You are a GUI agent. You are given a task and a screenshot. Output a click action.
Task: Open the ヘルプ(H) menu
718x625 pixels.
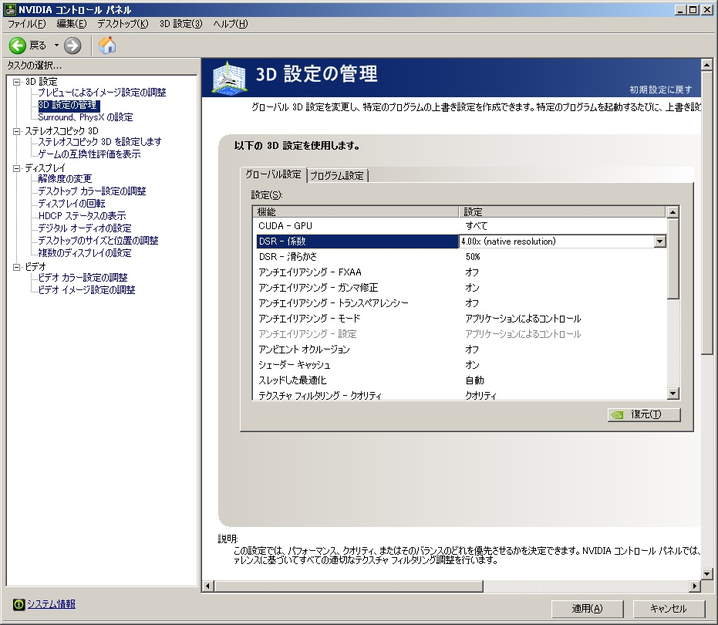click(230, 24)
